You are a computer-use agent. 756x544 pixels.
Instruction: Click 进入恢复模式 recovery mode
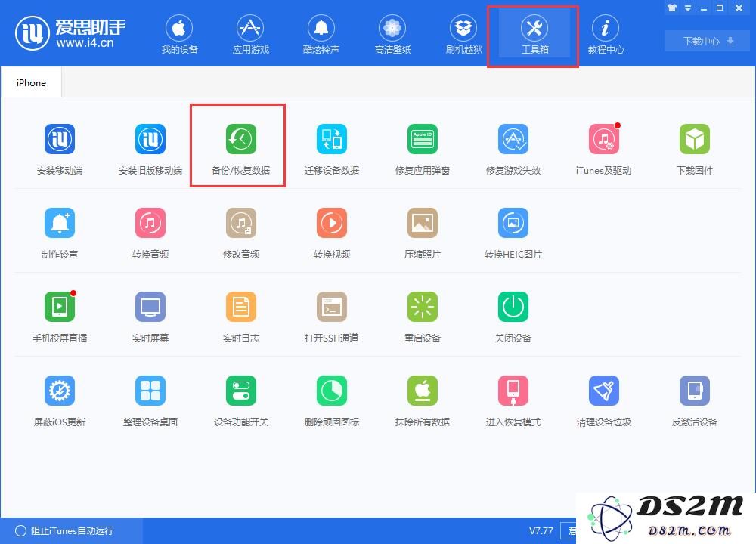coord(513,401)
